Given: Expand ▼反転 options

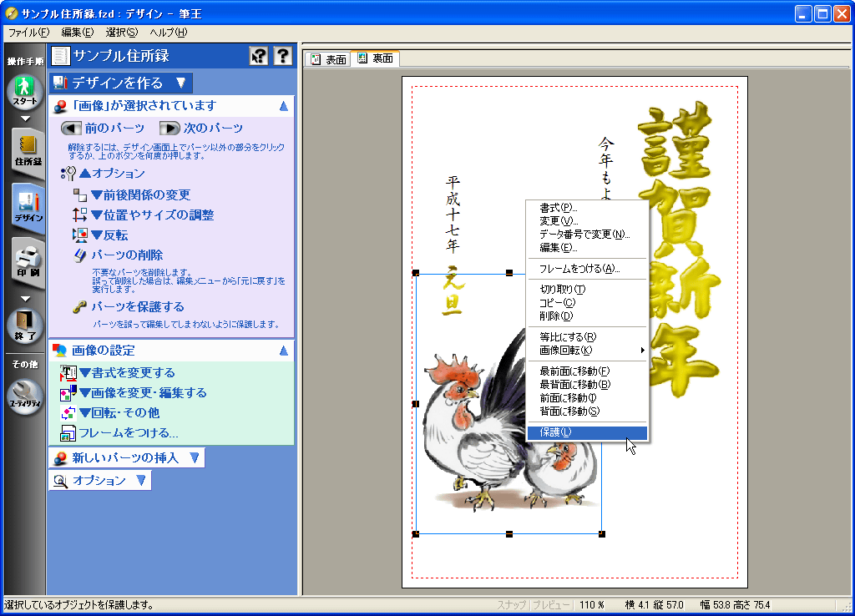Looking at the screenshot, I should click(109, 235).
